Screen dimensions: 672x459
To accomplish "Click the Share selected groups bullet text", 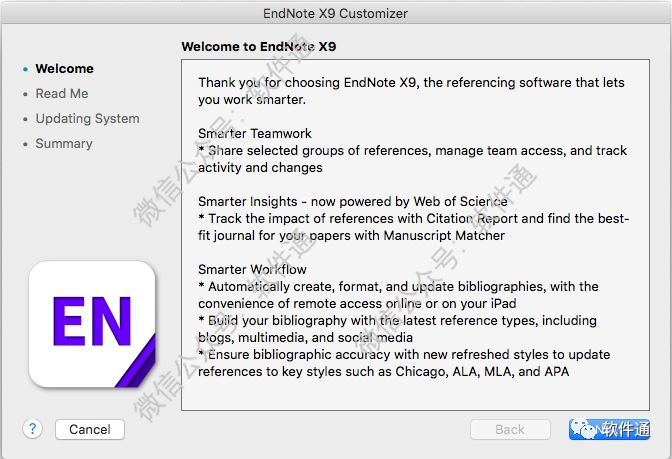I will tap(412, 159).
